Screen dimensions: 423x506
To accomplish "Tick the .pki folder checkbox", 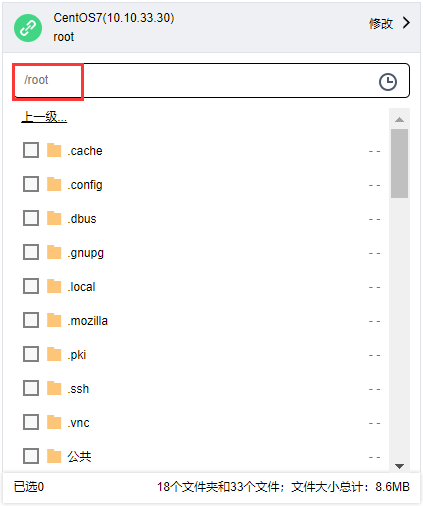I will click(x=31, y=354).
